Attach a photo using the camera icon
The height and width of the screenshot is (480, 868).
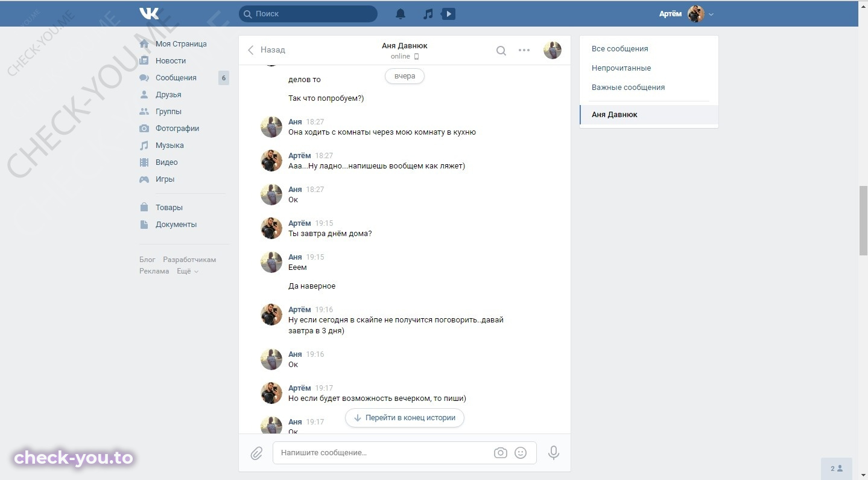(501, 453)
